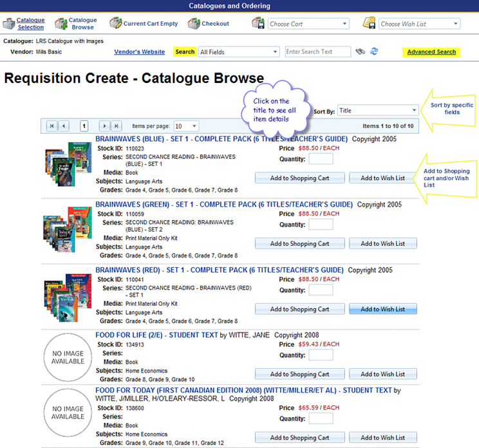The height and width of the screenshot is (448, 479).
Task: Jump to last page of results
Action: point(117,126)
